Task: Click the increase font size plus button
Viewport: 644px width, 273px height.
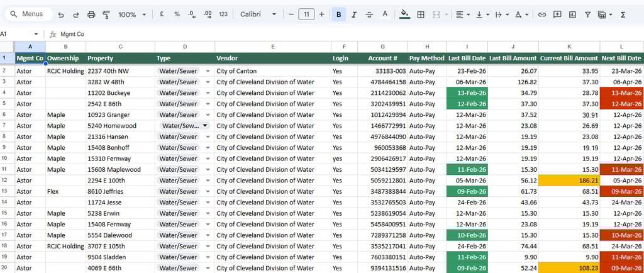Action: point(322,14)
